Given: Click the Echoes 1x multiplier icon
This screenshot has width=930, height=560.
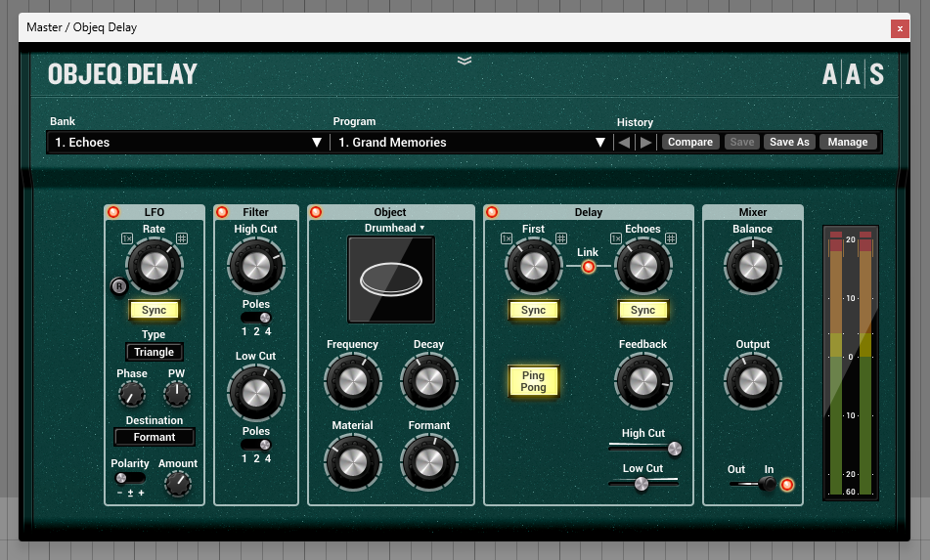Looking at the screenshot, I should pyautogui.click(x=616, y=238).
